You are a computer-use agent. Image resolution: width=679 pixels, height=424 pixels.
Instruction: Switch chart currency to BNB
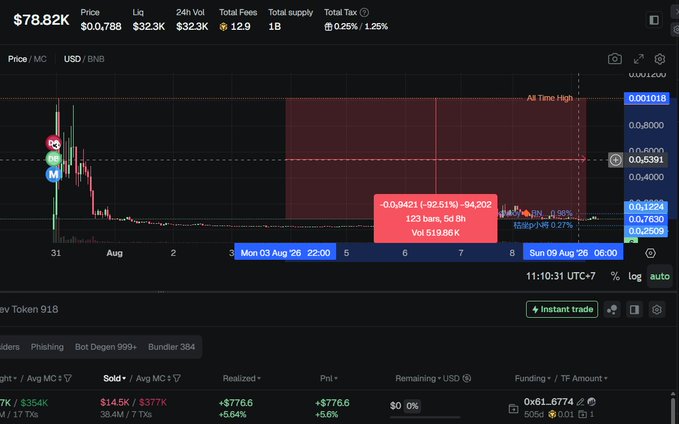pos(96,59)
